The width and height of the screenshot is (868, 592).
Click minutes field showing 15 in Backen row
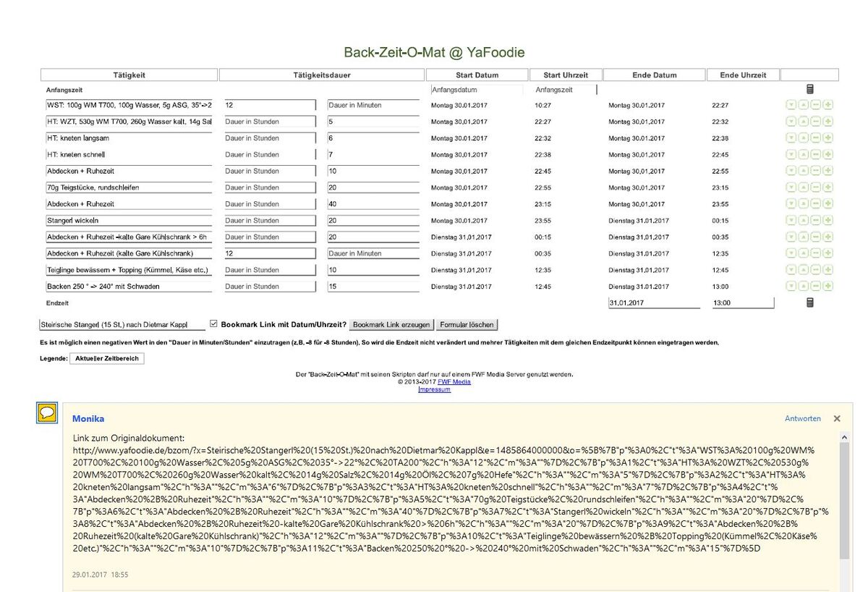click(373, 287)
